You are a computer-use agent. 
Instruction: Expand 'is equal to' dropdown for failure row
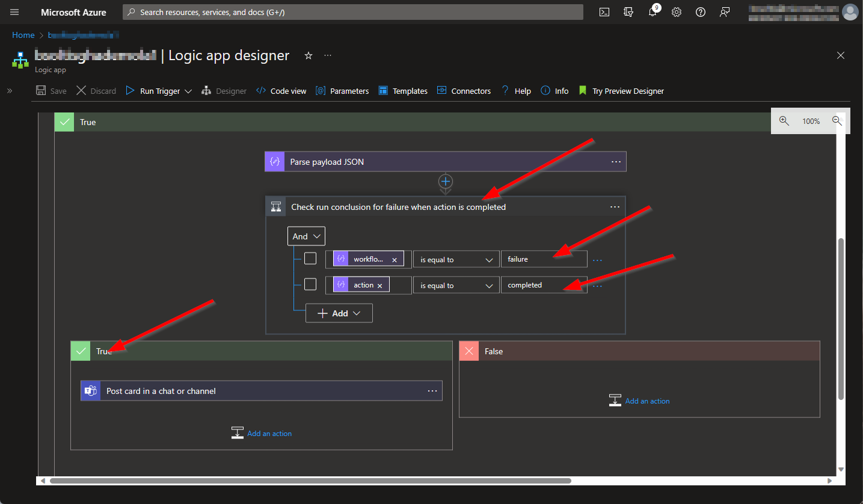[456, 260]
